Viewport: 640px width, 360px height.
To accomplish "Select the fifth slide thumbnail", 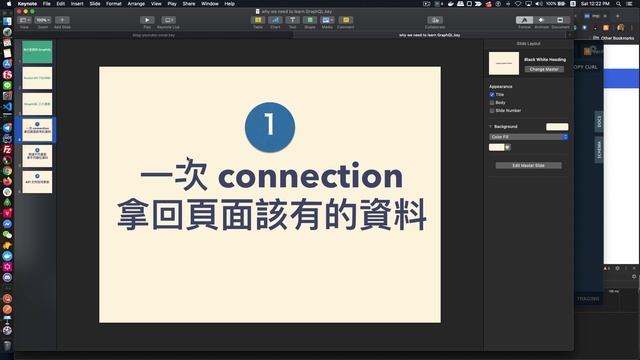I will point(37,156).
